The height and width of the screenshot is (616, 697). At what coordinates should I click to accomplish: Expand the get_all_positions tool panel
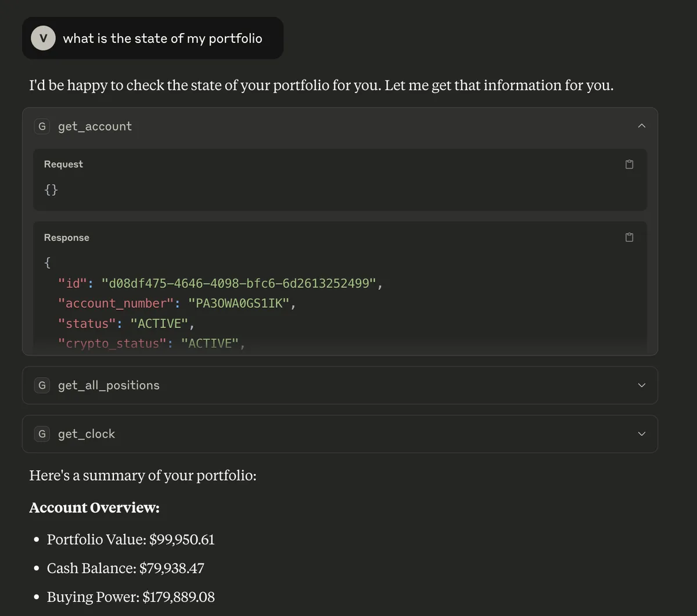click(641, 385)
